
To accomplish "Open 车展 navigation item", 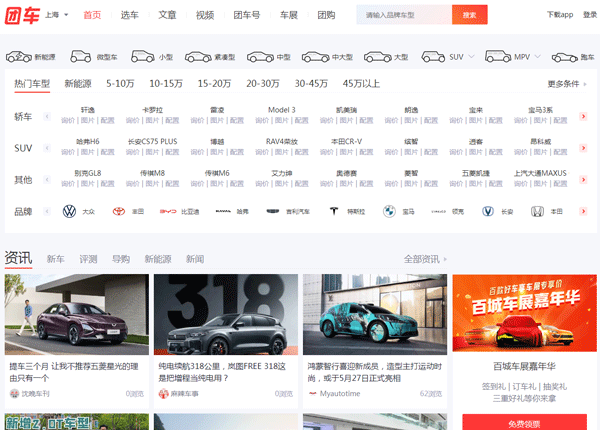I will point(289,15).
